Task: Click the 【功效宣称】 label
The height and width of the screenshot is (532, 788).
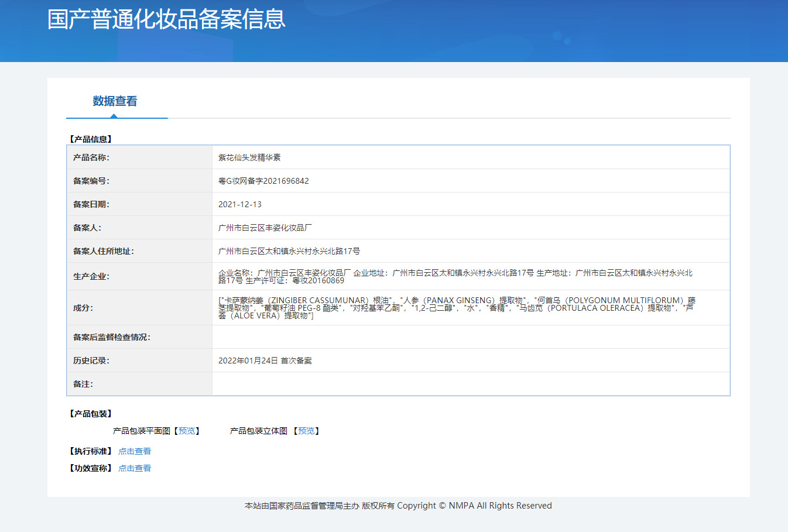Action: coord(91,468)
